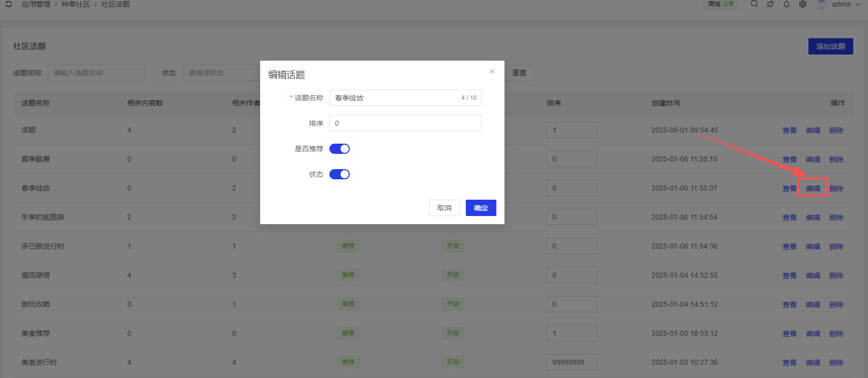Go to 应用管理 breadcrumb
The image size is (868, 378).
(x=36, y=4)
